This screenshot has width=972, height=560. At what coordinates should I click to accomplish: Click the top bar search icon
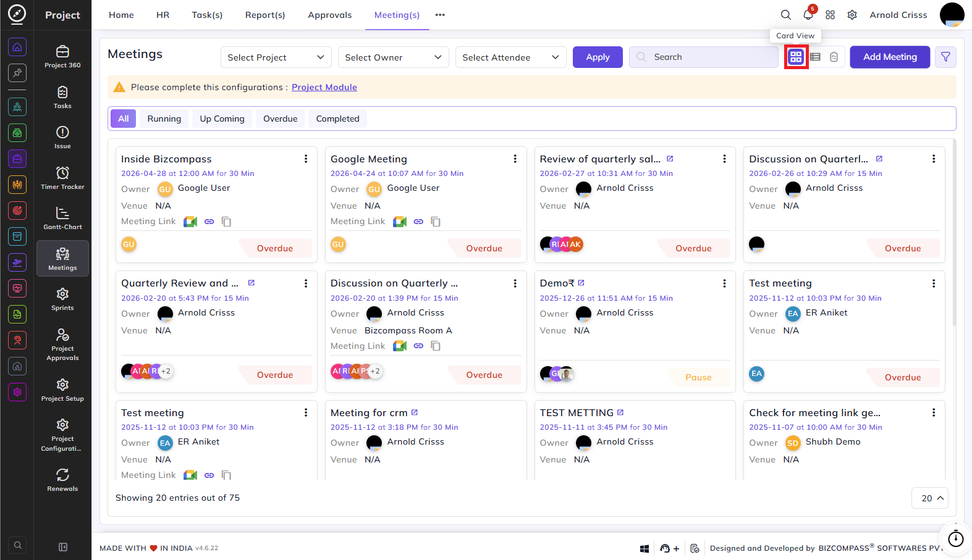click(x=785, y=15)
